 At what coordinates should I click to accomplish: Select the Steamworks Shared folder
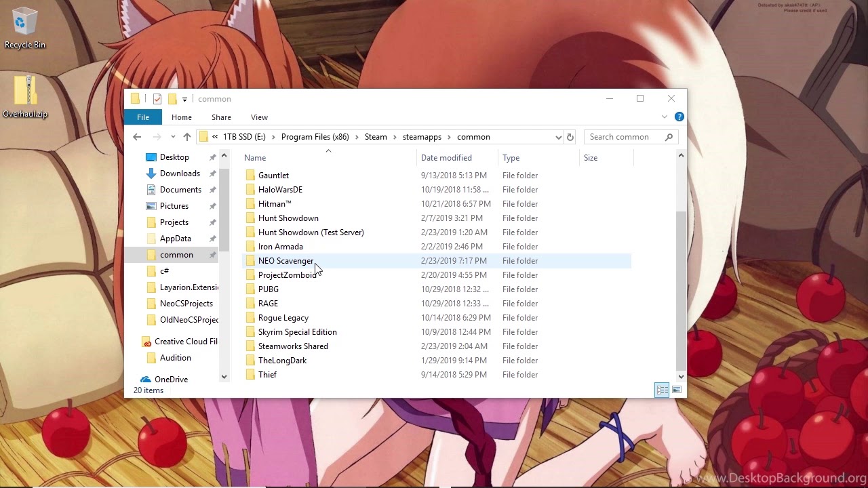(293, 346)
